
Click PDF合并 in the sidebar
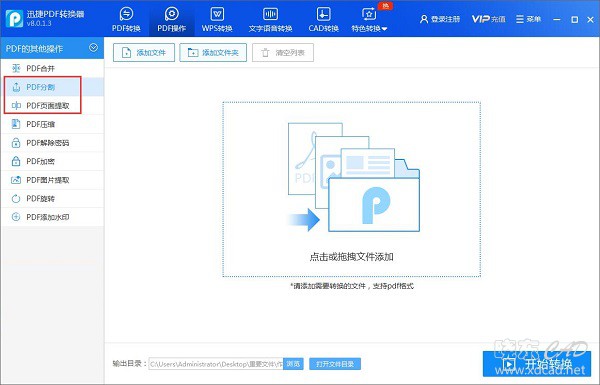(52, 68)
